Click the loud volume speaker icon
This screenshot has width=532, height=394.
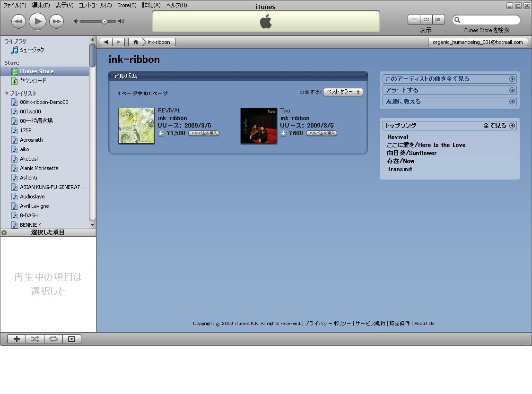click(121, 21)
